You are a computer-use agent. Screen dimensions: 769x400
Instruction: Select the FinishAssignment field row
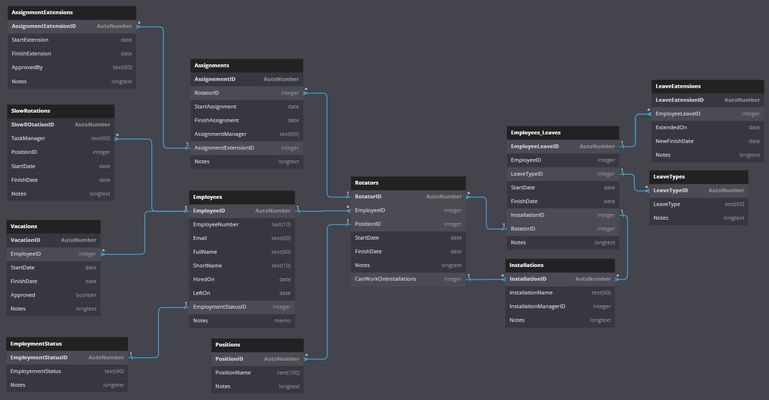coord(247,120)
